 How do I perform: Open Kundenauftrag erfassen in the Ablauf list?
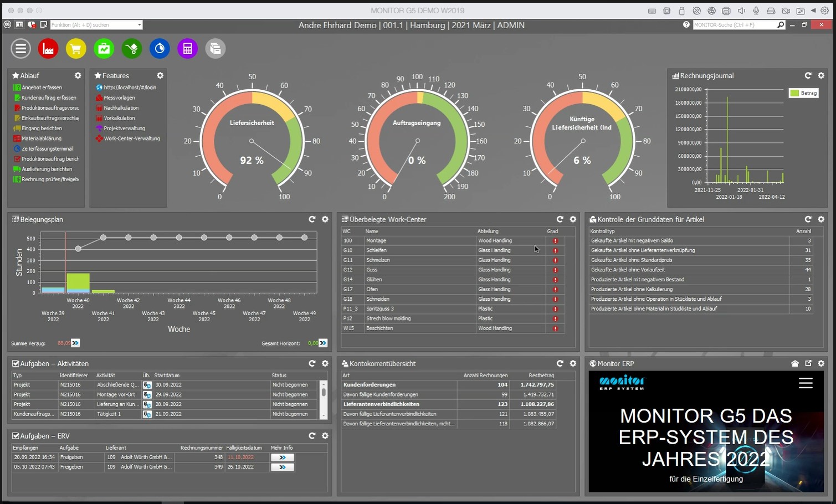click(44, 97)
